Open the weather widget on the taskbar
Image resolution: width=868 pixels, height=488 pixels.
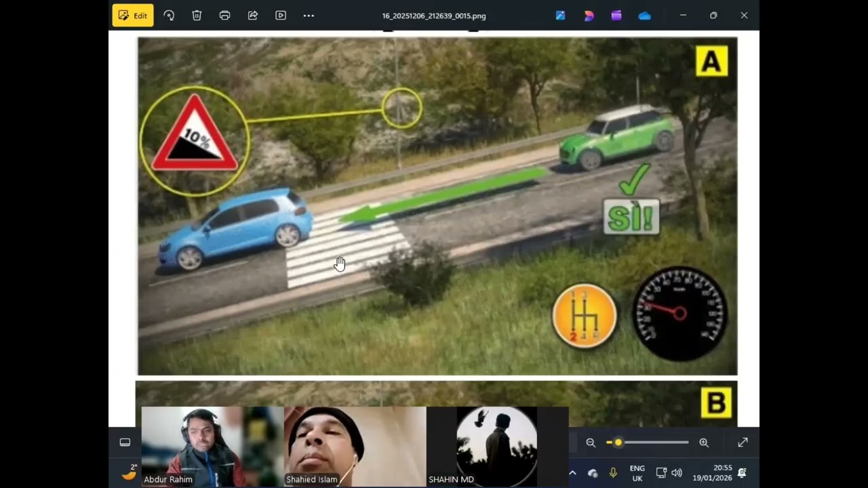pyautogui.click(x=129, y=472)
